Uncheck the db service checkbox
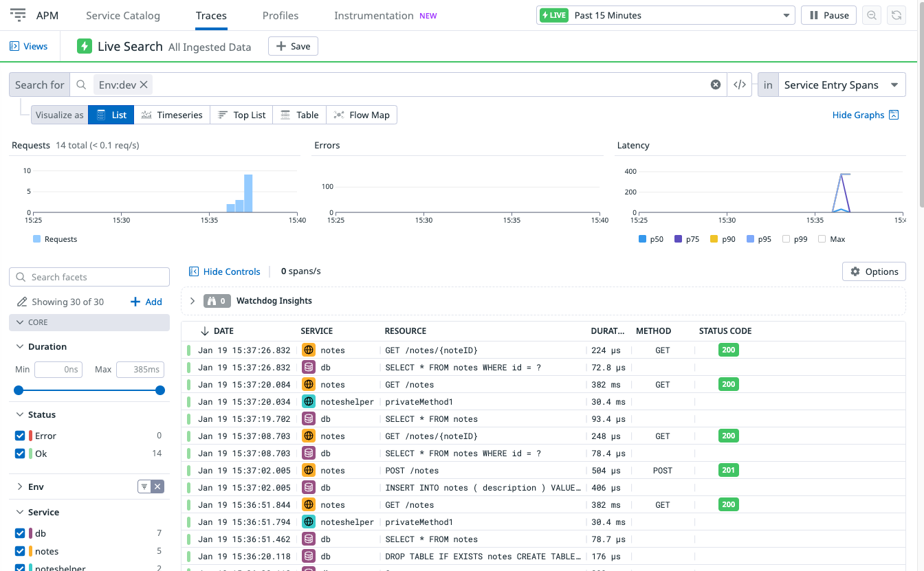924x571 pixels. point(20,533)
